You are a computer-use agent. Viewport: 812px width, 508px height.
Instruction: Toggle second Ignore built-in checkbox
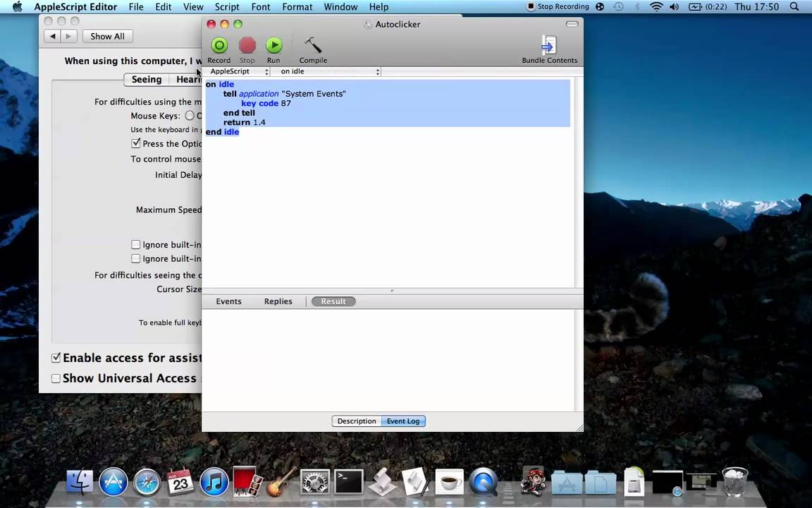(x=135, y=258)
